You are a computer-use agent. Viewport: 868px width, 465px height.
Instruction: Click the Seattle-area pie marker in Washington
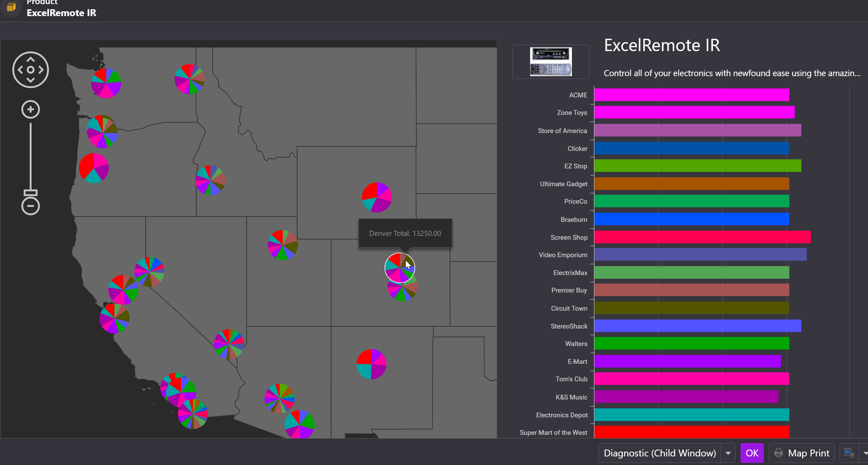[106, 83]
